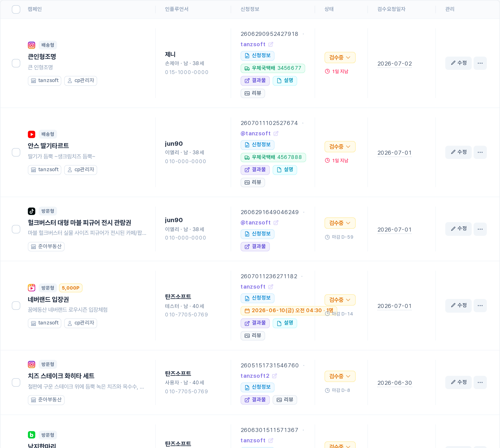Click 수정 for 네버랜드 입장권 row
The image size is (500, 448).
point(458,306)
